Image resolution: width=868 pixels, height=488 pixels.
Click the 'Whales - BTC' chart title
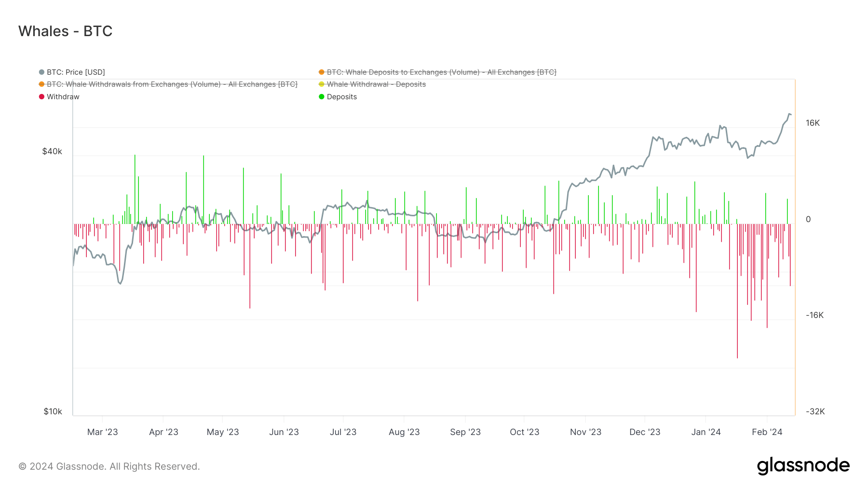[x=66, y=31]
